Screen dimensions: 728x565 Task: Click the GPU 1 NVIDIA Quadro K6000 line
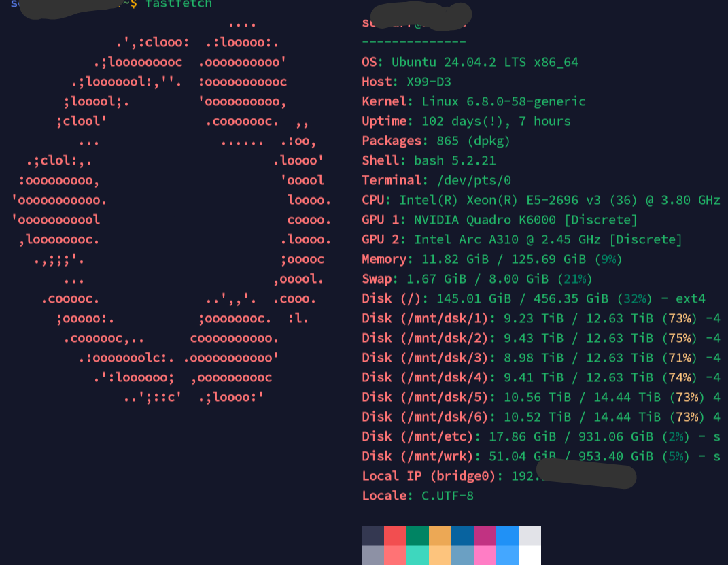[500, 220]
